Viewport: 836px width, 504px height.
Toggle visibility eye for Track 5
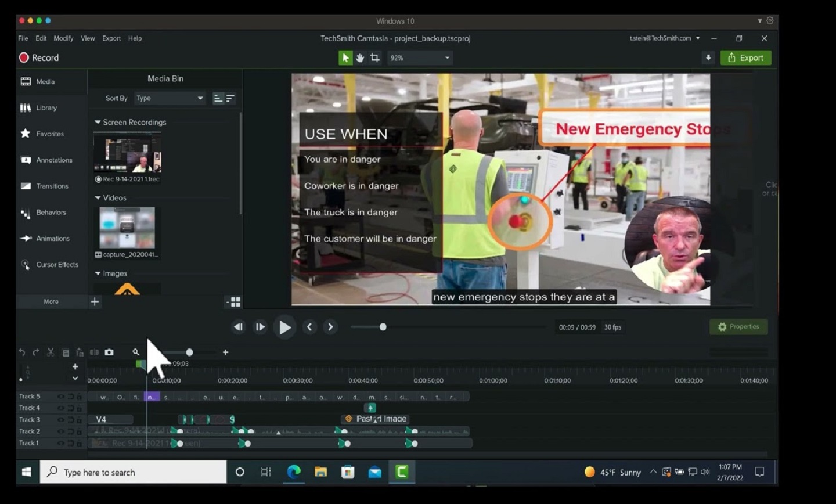point(60,397)
